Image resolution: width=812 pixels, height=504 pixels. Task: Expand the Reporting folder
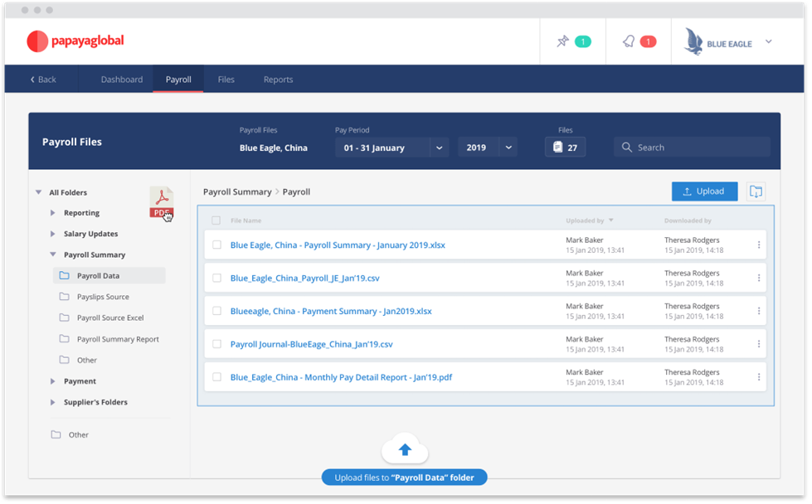tap(52, 213)
